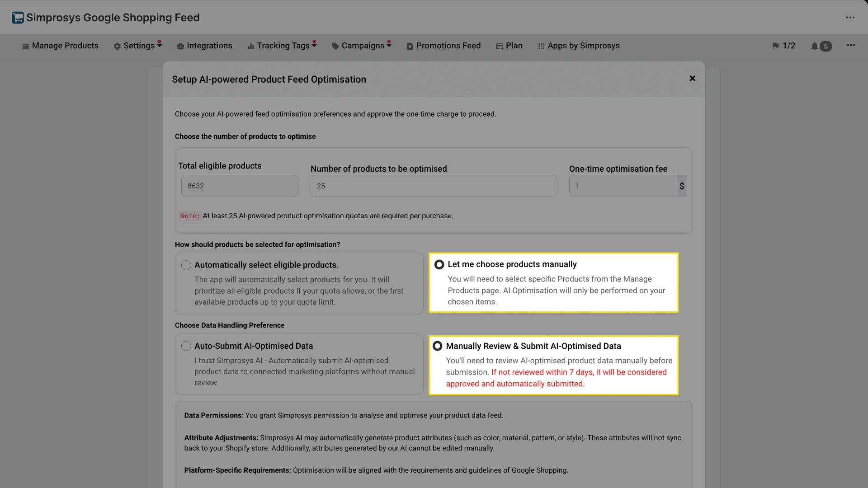The width and height of the screenshot is (868, 488).
Task: Expand the Tracking Tags dropdown
Action: [282, 46]
